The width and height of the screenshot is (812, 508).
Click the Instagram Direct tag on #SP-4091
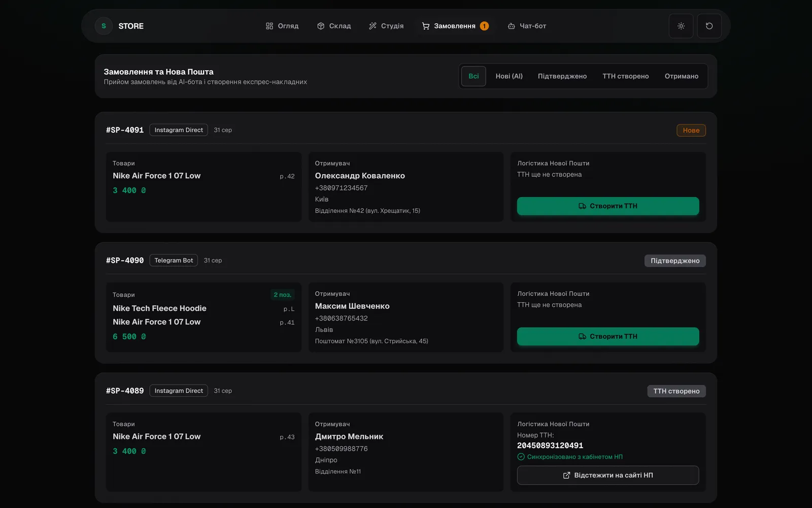pyautogui.click(x=179, y=130)
